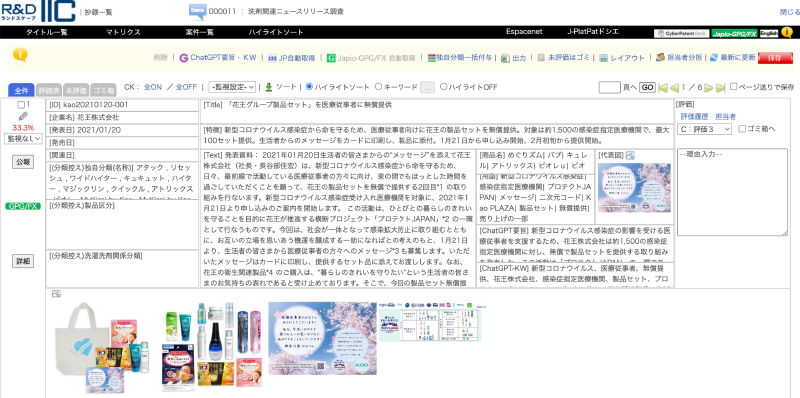
Task: Switch to the 未評価 tab
Action: 77,90
